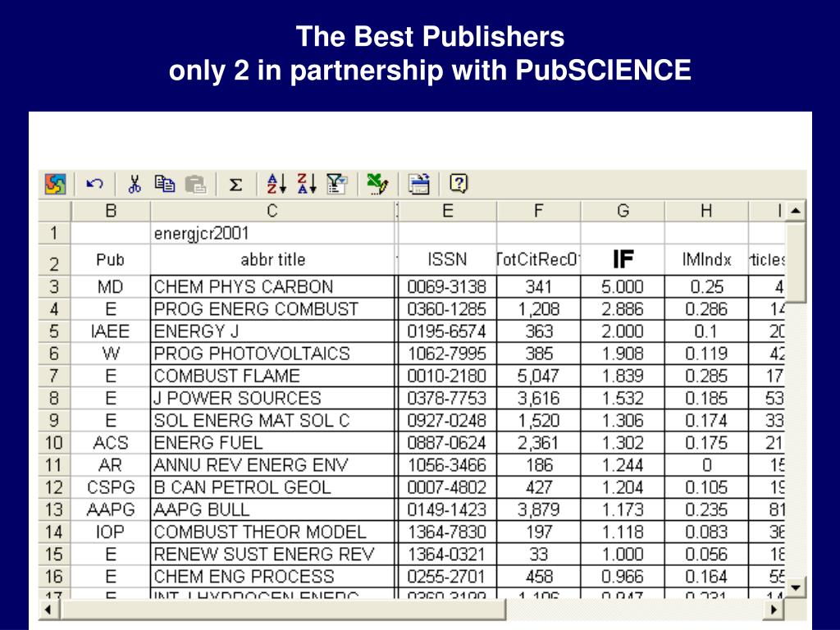
Task: Select impact factor cell '0.966'
Action: (623, 577)
